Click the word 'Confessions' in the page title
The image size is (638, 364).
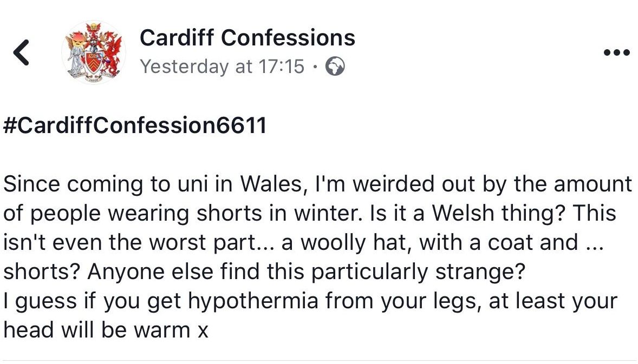288,38
